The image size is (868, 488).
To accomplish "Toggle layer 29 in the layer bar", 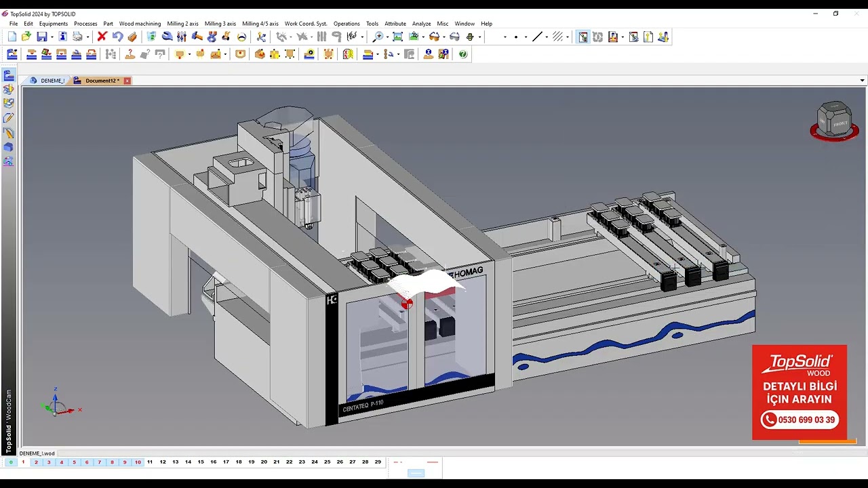I will click(x=378, y=462).
